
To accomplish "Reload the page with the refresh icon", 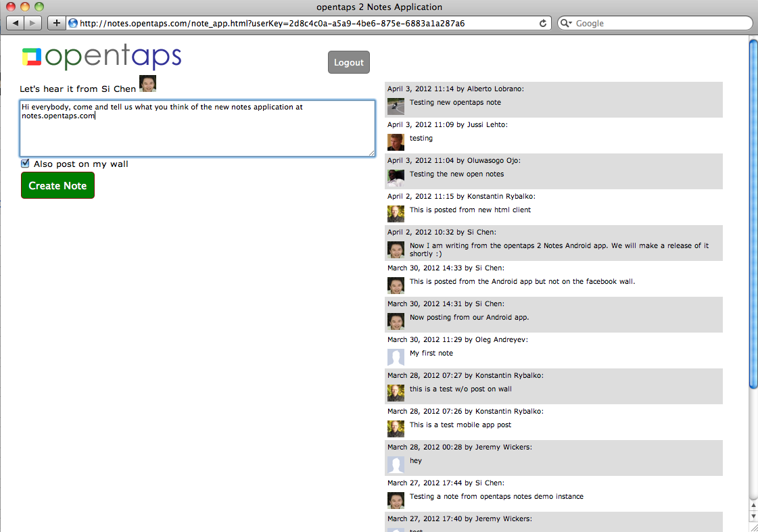I will coord(543,23).
